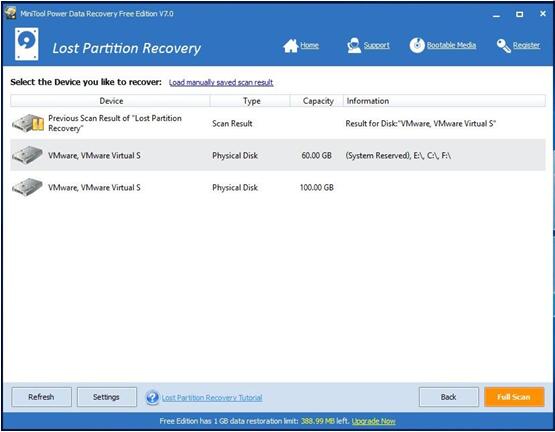Sort by Device column header
Viewport: 555px width, 432px height.
click(111, 101)
